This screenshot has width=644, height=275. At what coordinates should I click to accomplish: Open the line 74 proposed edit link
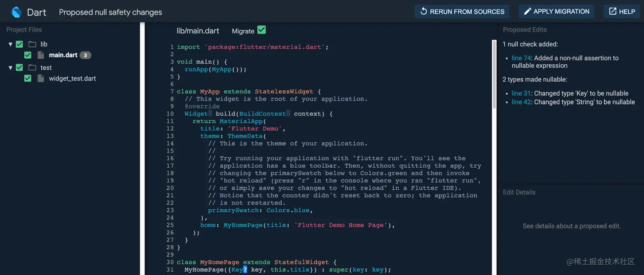pyautogui.click(x=520, y=58)
